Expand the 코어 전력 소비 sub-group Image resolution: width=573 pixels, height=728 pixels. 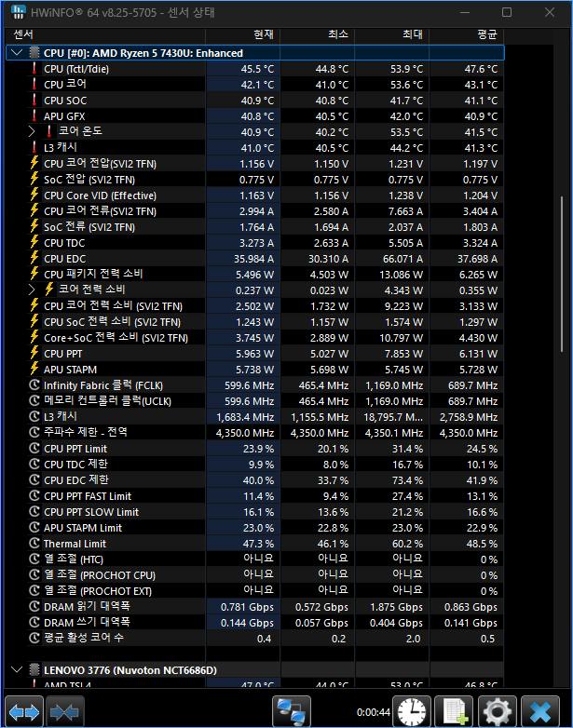31,290
